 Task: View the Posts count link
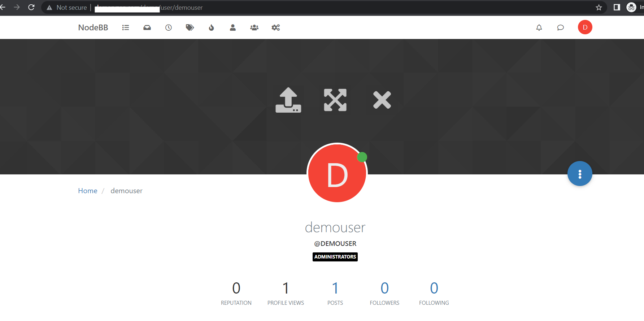[335, 288]
